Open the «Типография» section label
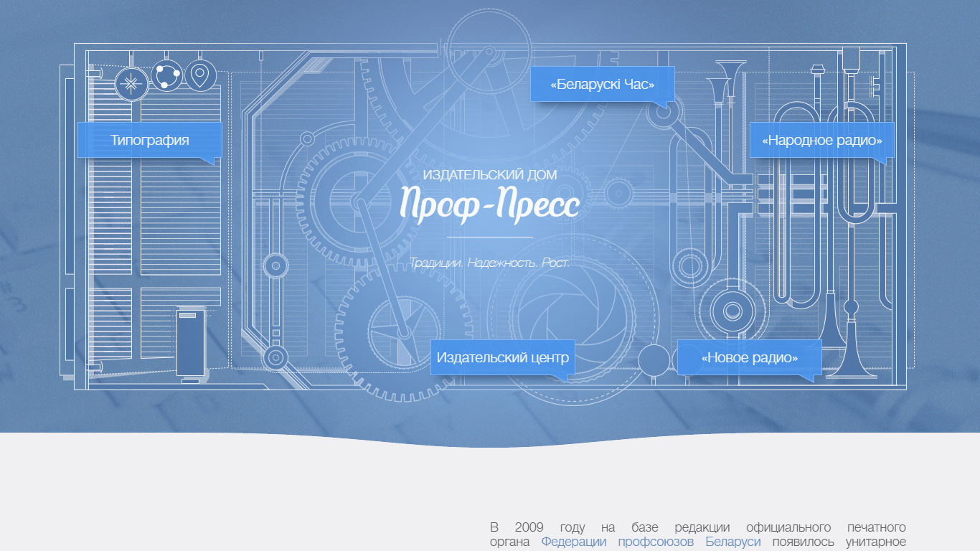This screenshot has height=551, width=980. click(x=150, y=140)
